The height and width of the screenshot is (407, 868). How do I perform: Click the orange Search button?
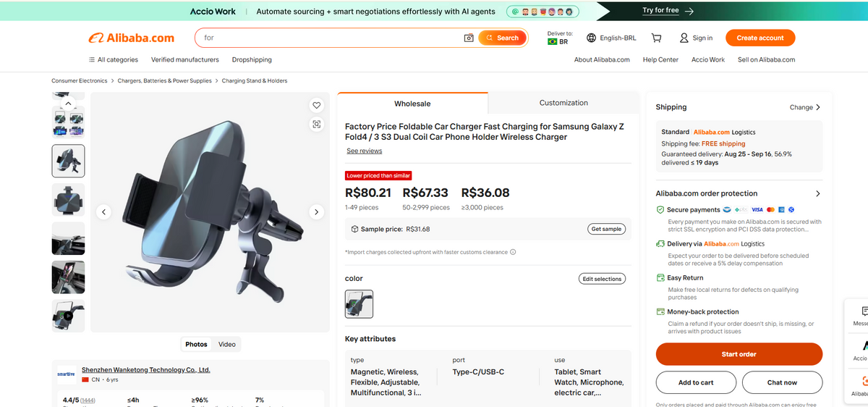click(503, 38)
